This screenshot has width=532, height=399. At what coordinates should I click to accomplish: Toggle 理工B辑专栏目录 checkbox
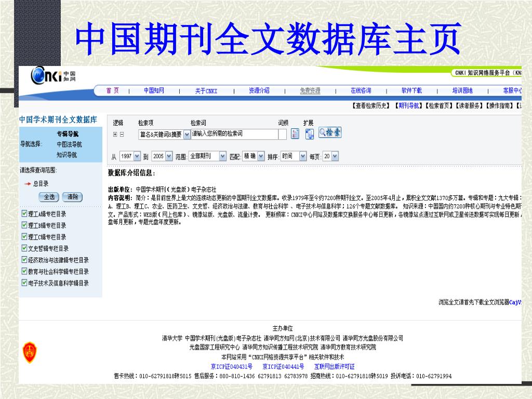click(24, 225)
